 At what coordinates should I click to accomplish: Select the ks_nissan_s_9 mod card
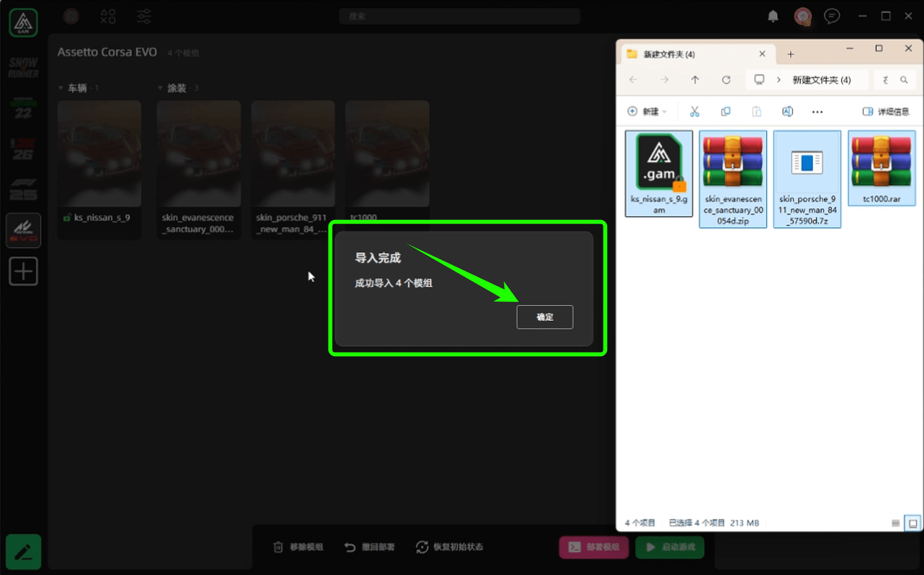[99, 169]
